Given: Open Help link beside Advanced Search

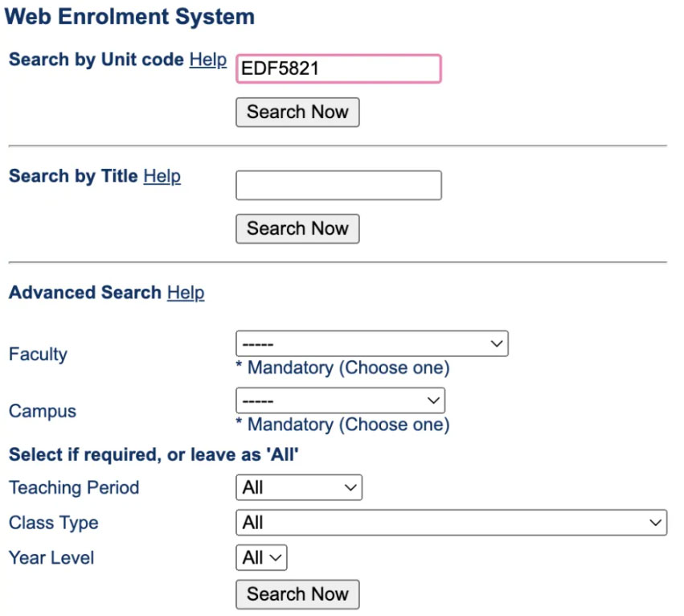Looking at the screenshot, I should tap(186, 293).
